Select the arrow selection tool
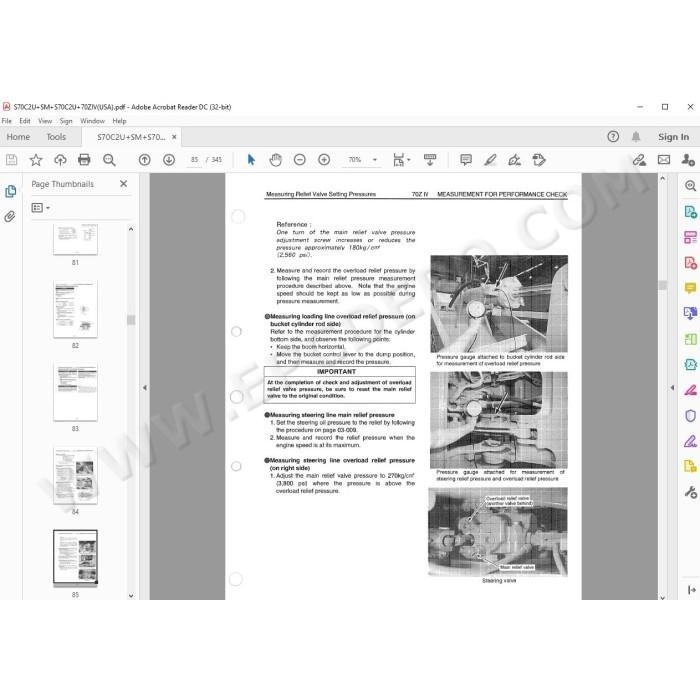This screenshot has width=700, height=700. 251,160
